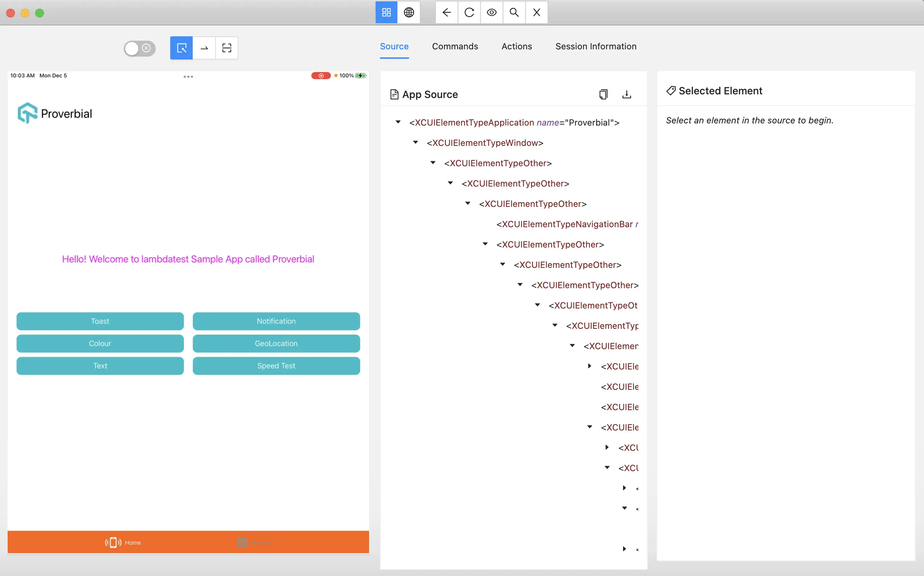Open search for element magnifier icon
The height and width of the screenshot is (576, 924).
point(514,13)
